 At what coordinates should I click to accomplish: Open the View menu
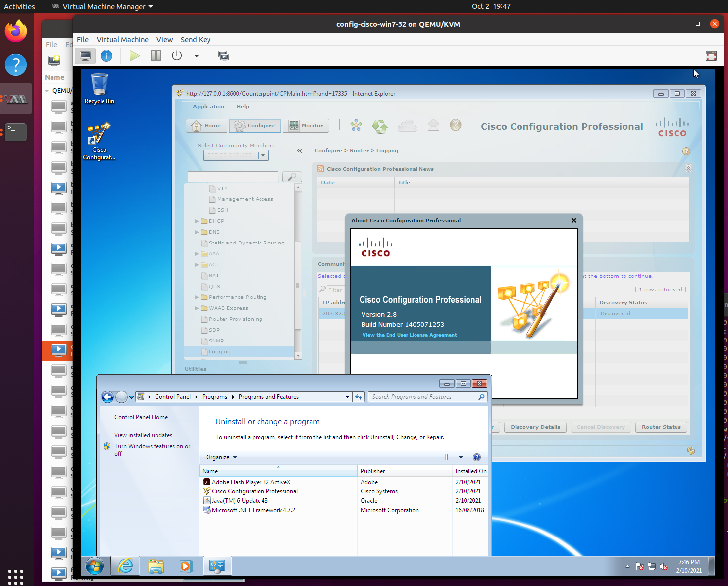pyautogui.click(x=164, y=40)
